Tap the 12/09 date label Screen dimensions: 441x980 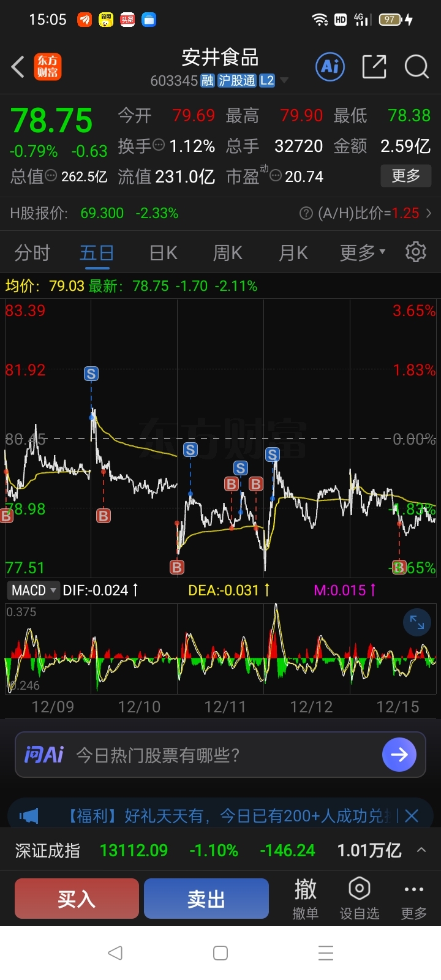tap(53, 707)
